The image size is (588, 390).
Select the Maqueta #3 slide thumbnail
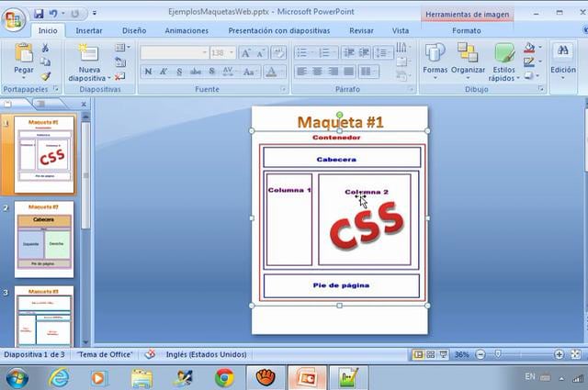[44, 317]
